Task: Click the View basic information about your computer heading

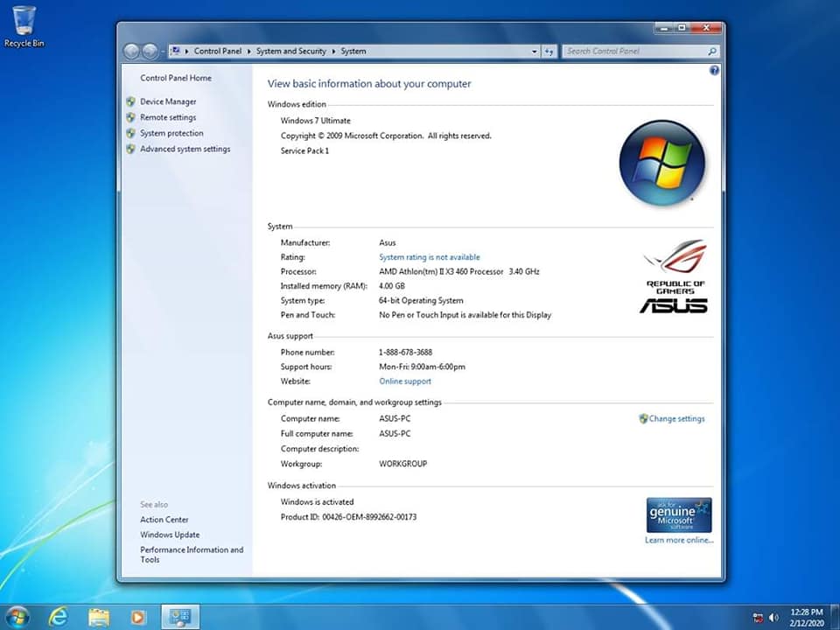Action: [369, 84]
